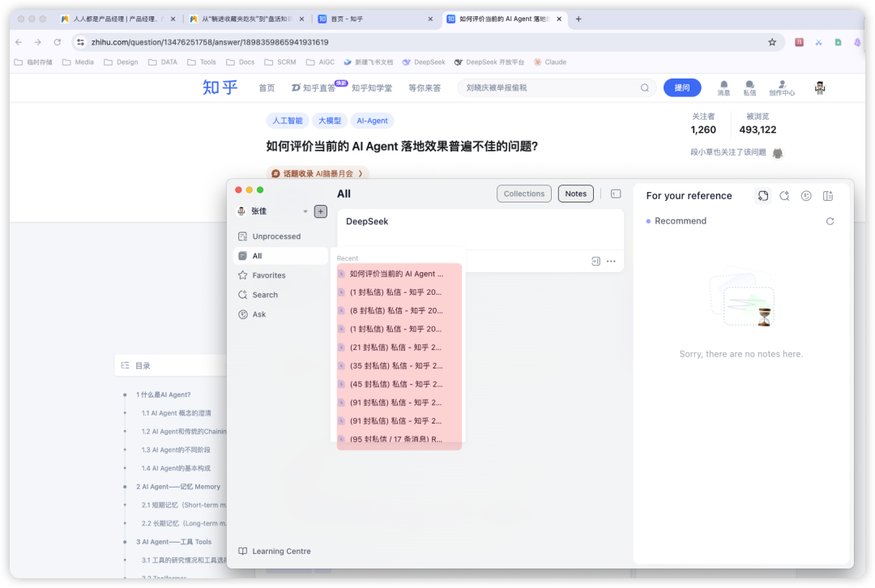
Task: Open the Media bookmarks folder
Action: (78, 62)
